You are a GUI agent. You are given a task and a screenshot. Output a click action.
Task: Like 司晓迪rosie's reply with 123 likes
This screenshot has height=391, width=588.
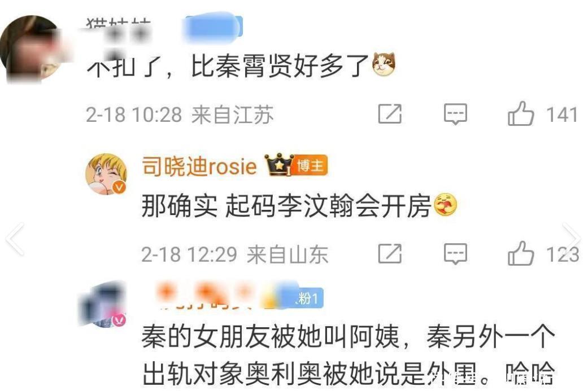click(x=520, y=253)
